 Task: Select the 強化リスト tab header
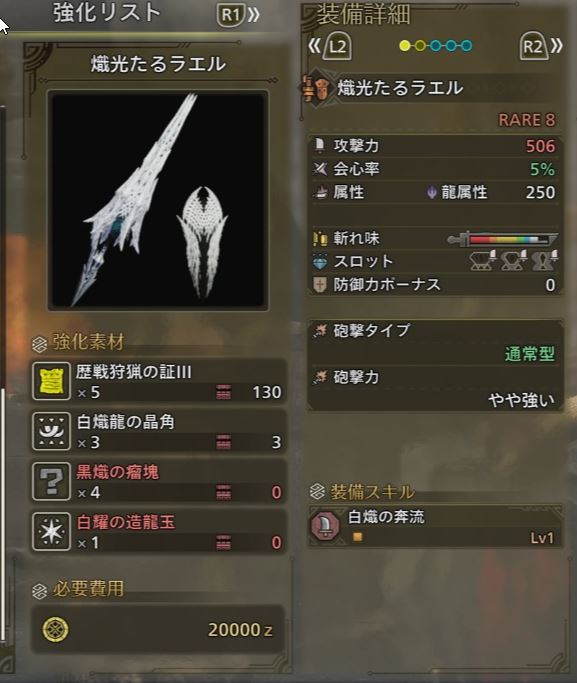107,13
